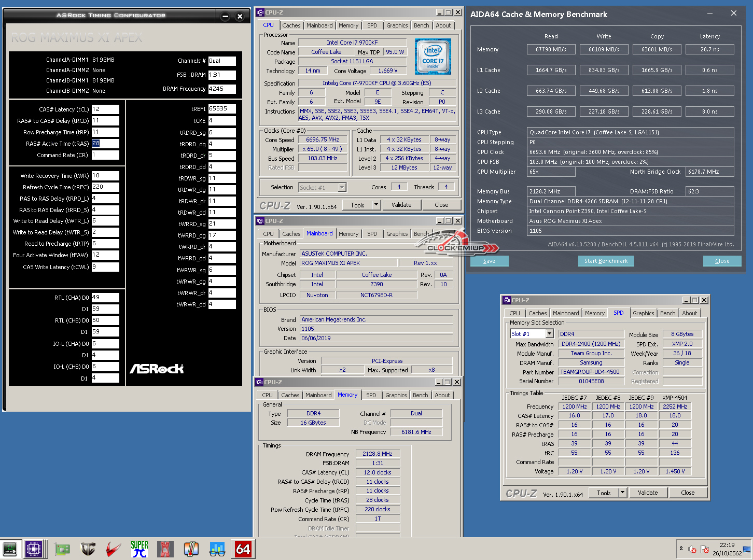
Task: Click Tools button in CPU-Z SPD window
Action: click(x=604, y=493)
